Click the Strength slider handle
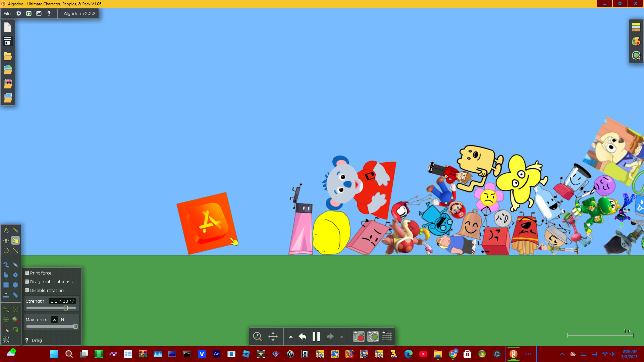This screenshot has width=644, height=362. (66, 308)
